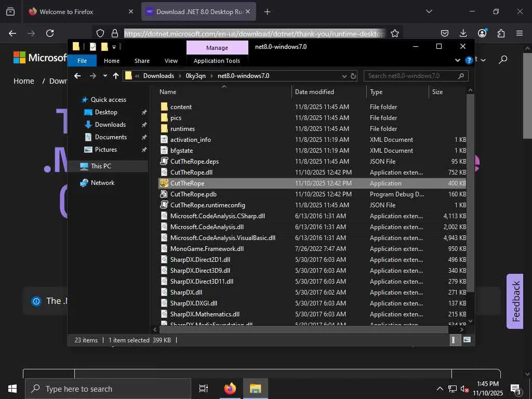Go up one folder level in Explorer
532x399 pixels.
coord(116,76)
